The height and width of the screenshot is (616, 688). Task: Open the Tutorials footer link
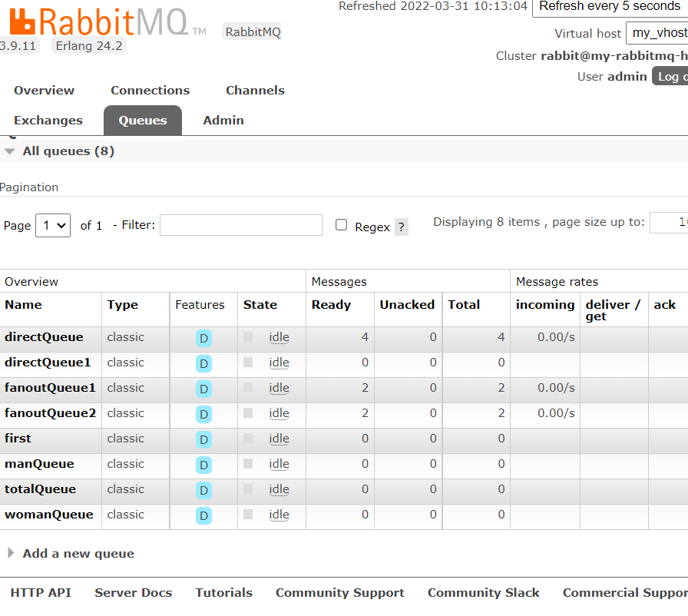(224, 593)
